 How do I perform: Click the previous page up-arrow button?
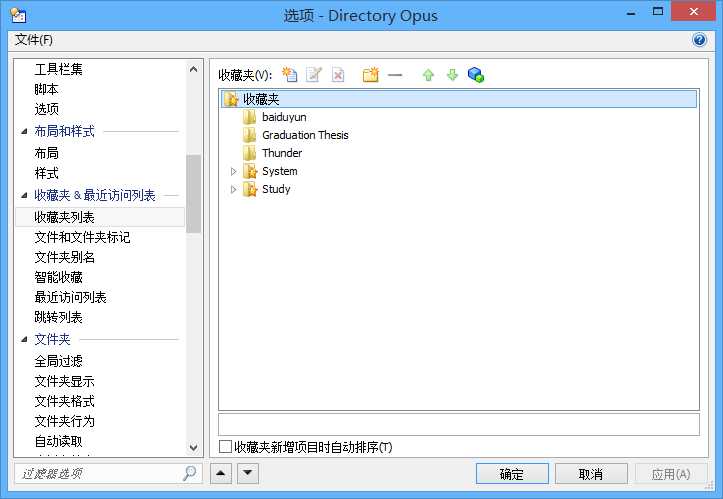point(221,473)
